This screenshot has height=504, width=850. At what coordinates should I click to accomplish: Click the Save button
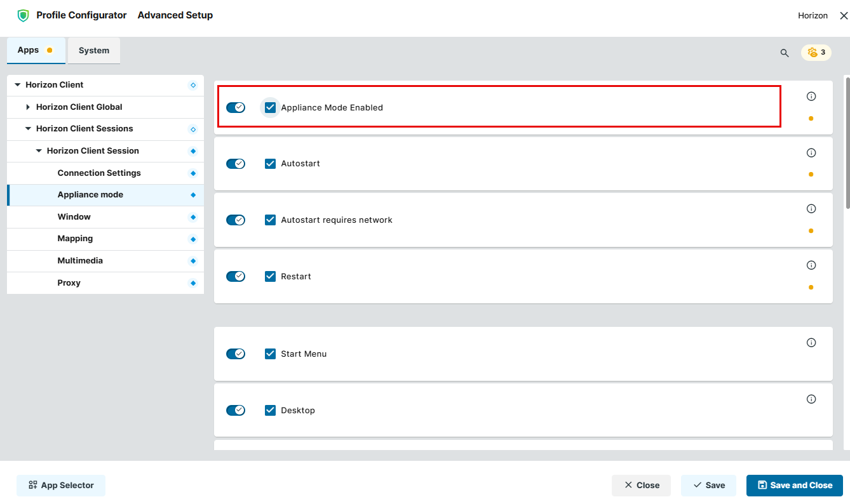tap(708, 486)
